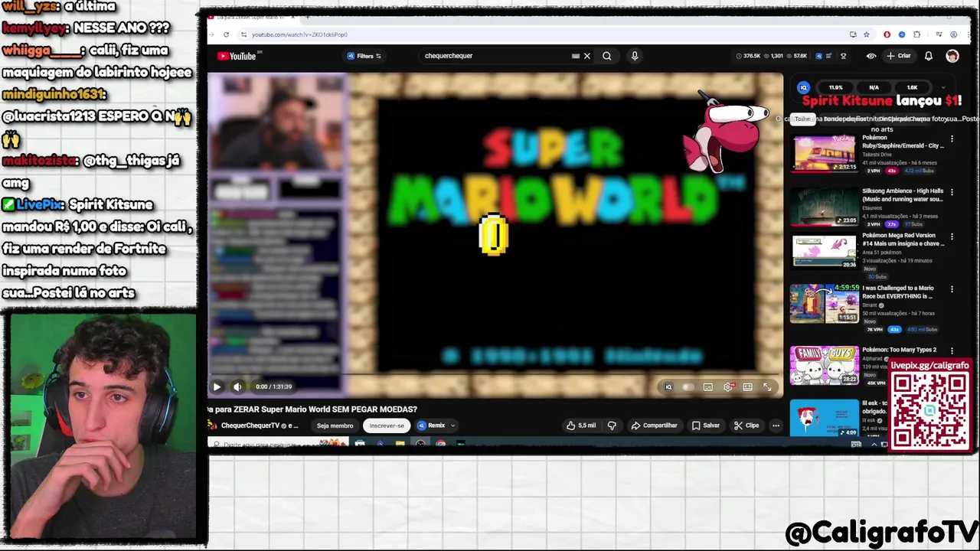
Task: Go to the YouTube home logo
Action: (237, 56)
